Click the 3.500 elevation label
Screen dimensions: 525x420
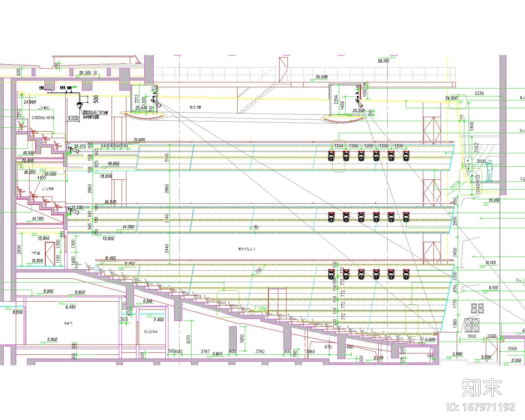[x=516, y=360]
